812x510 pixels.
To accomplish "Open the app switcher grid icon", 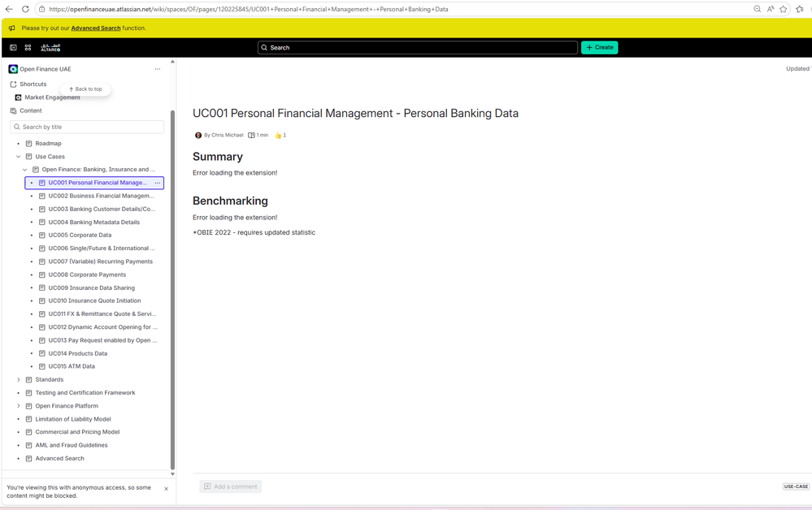I will [28, 47].
